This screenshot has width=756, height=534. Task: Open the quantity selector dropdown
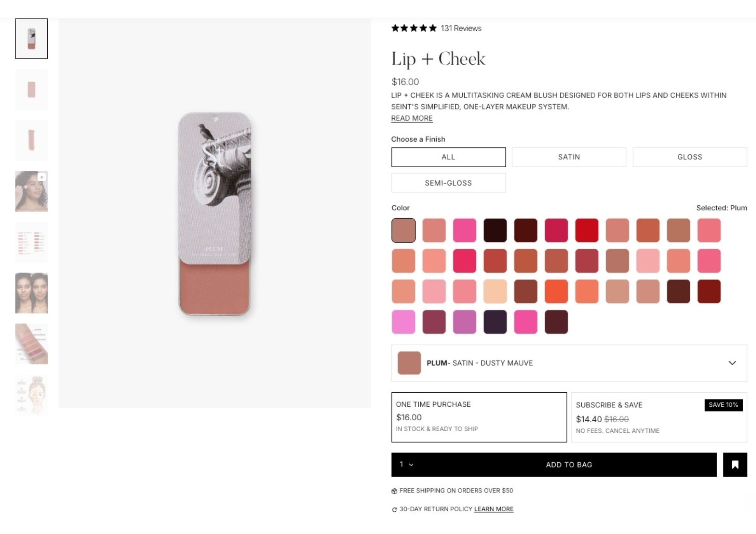[406, 465]
